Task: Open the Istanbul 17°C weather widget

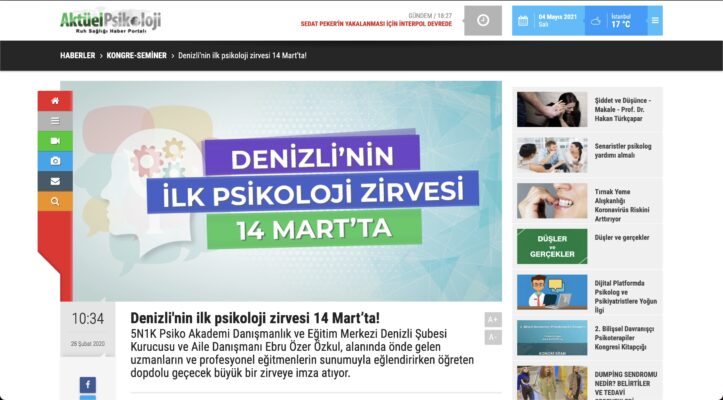Action: click(x=611, y=20)
